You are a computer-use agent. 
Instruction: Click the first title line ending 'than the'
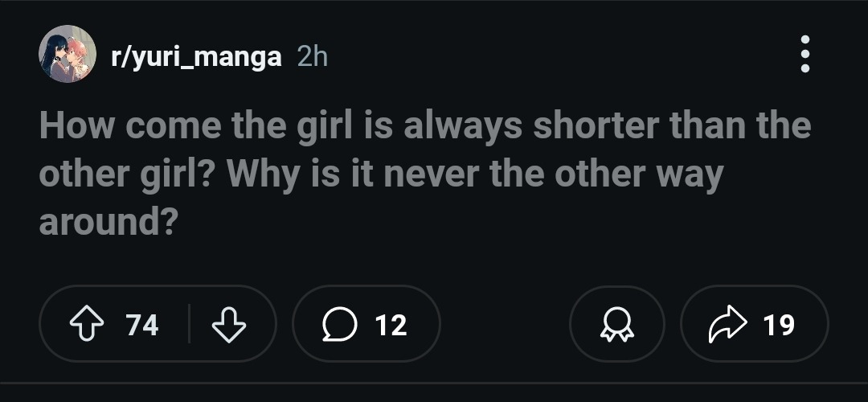[x=424, y=126]
